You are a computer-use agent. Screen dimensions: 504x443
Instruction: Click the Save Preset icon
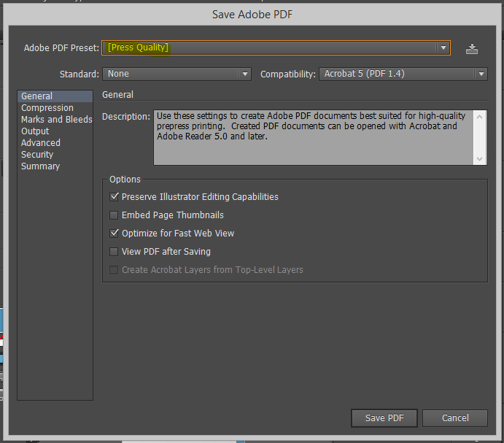471,49
